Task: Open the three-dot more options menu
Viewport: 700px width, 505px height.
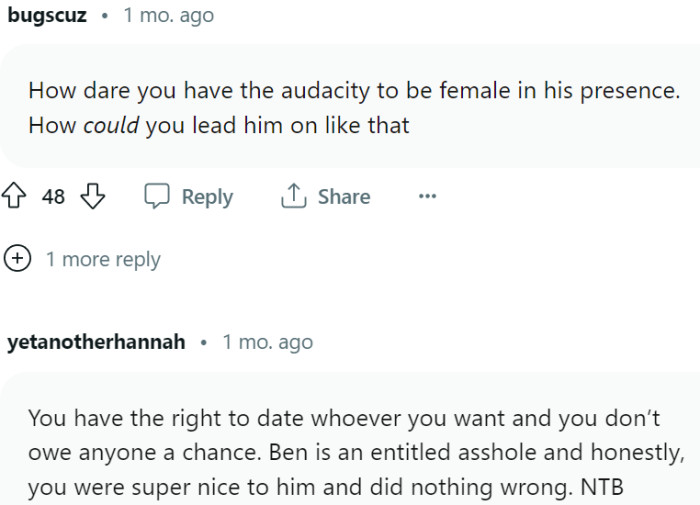Action: coord(427,197)
